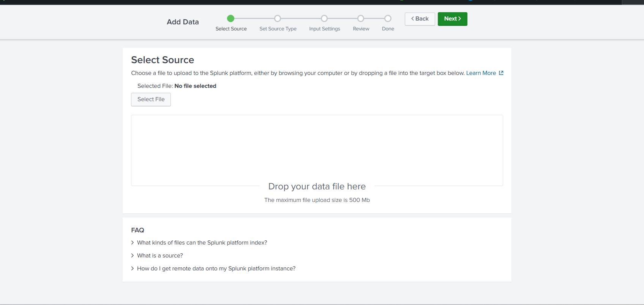Expand 'What kinds of files can the Splunk platform index?'
Image resolution: width=644 pixels, height=305 pixels.
pyautogui.click(x=199, y=243)
